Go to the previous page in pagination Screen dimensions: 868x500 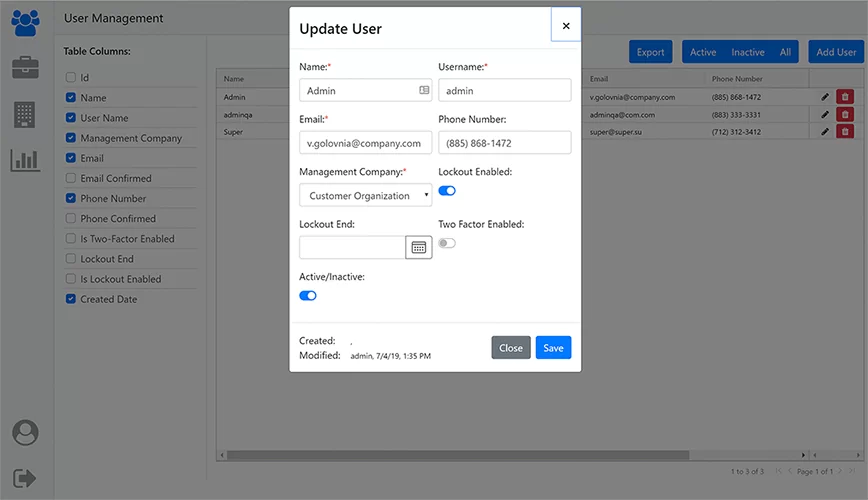790,471
